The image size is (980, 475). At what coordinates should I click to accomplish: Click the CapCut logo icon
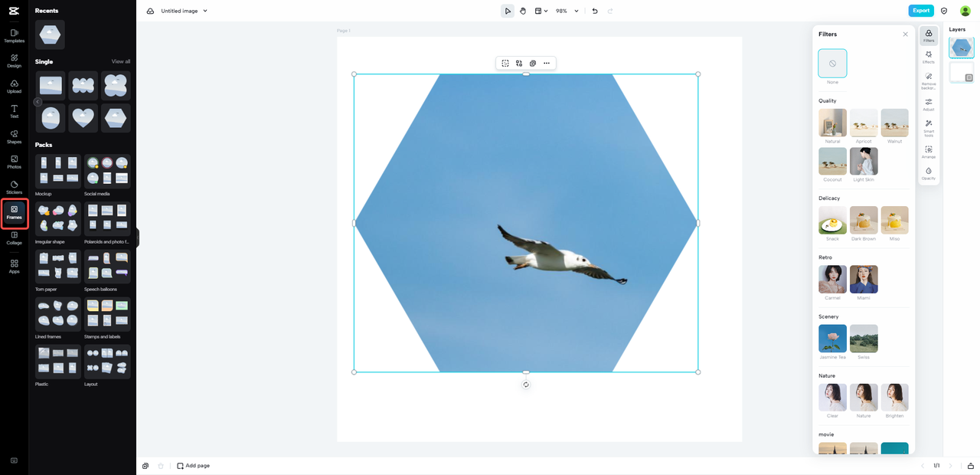[x=14, y=11]
